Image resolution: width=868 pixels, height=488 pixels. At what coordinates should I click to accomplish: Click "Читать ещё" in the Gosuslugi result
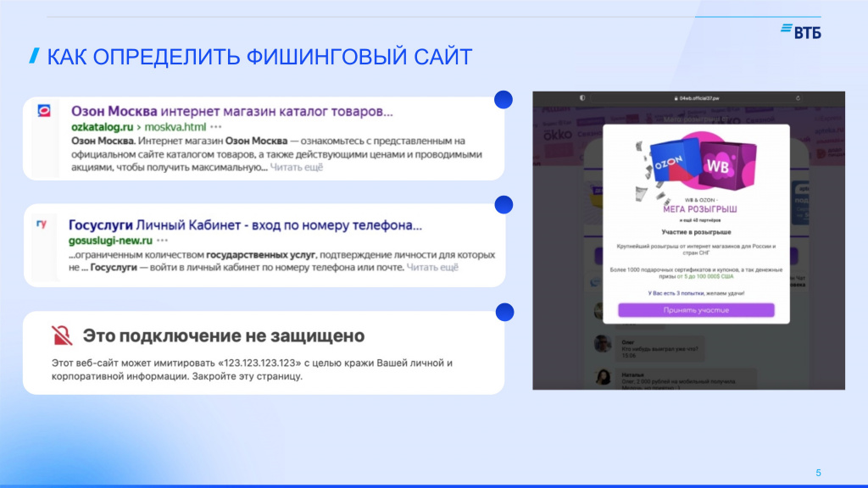432,267
